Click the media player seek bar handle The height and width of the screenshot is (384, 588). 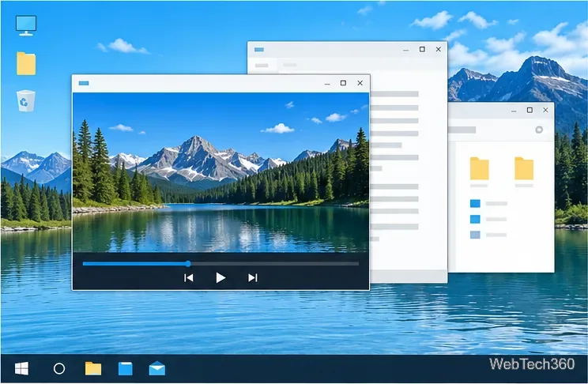point(188,264)
